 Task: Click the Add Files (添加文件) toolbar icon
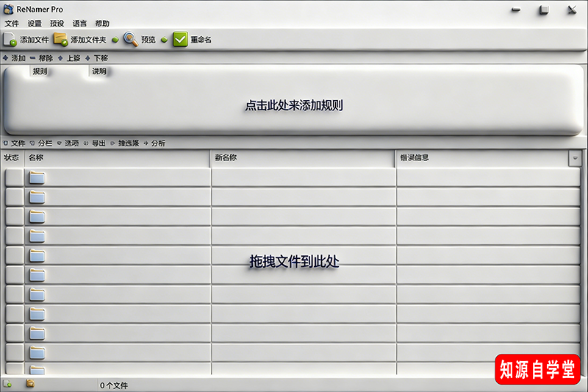[10, 40]
